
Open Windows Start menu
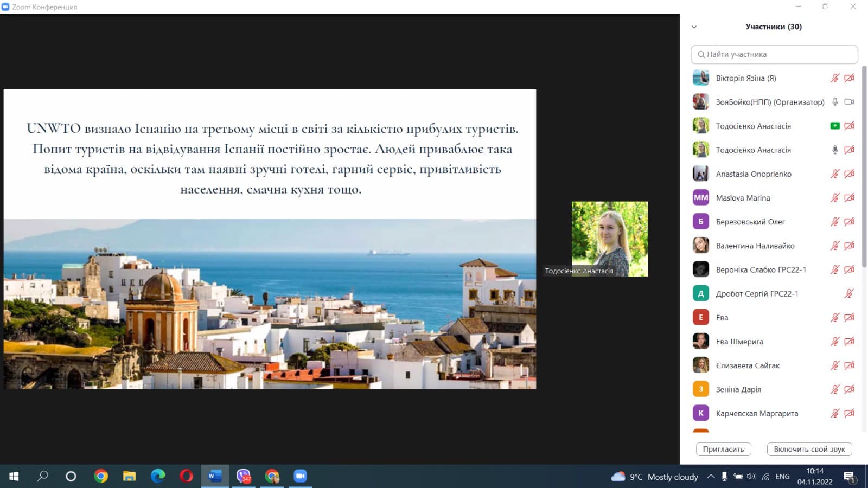click(x=14, y=476)
